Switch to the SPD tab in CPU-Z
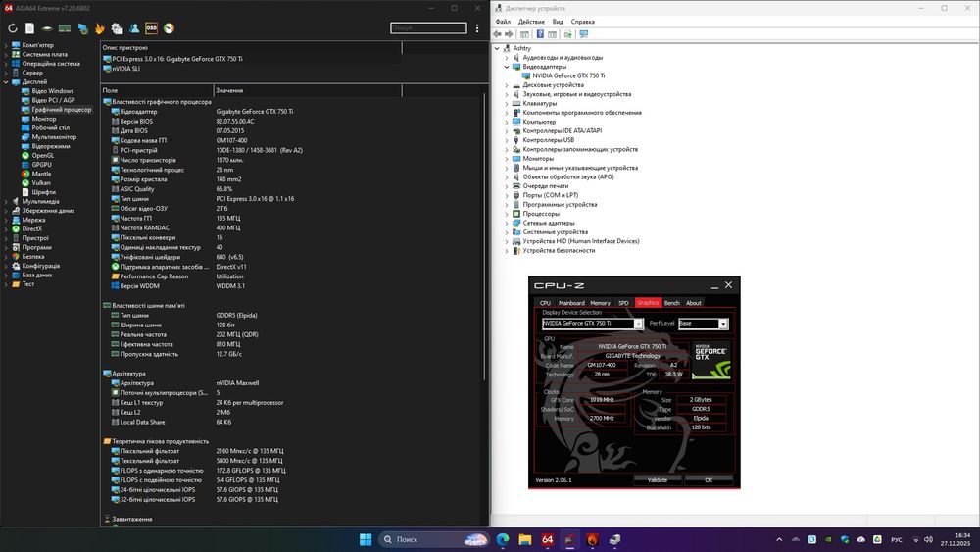The width and height of the screenshot is (980, 552). point(623,303)
